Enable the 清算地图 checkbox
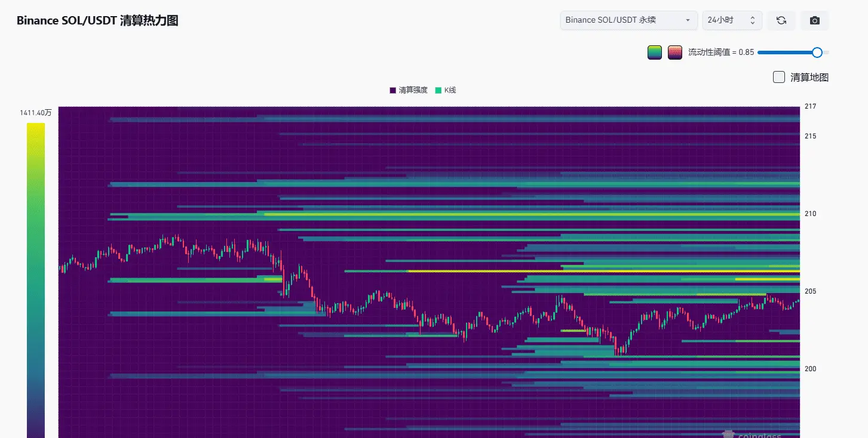Screen dimensions: 868x438 point(778,77)
